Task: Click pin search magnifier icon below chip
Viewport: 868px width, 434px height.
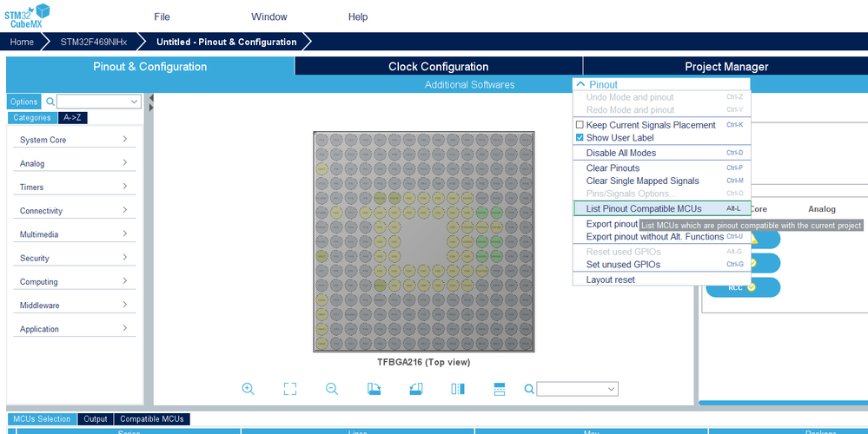Action: [529, 389]
